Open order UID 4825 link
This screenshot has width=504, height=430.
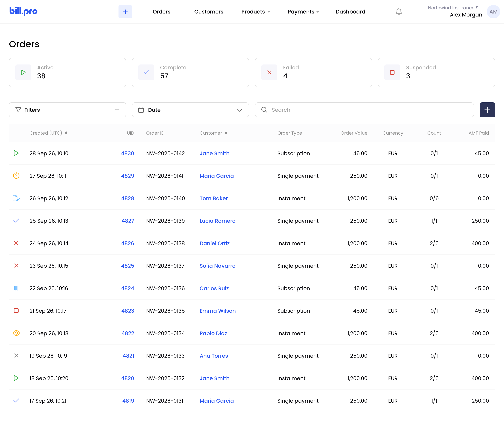[x=127, y=266]
